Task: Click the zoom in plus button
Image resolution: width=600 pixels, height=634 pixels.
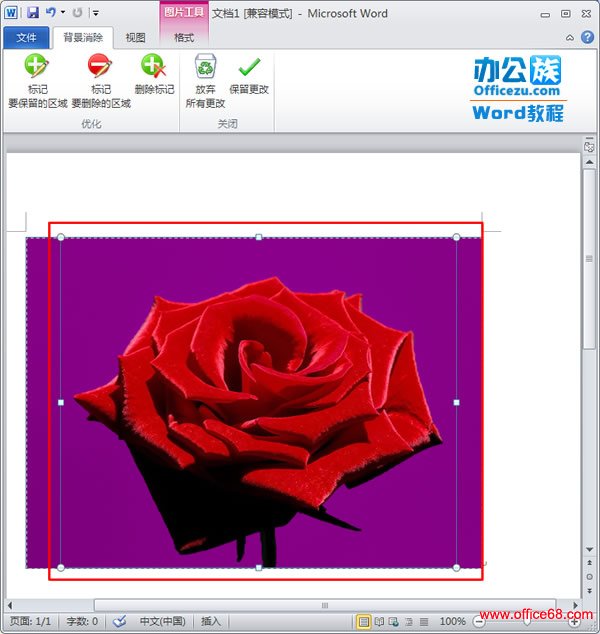Action: tap(574, 622)
